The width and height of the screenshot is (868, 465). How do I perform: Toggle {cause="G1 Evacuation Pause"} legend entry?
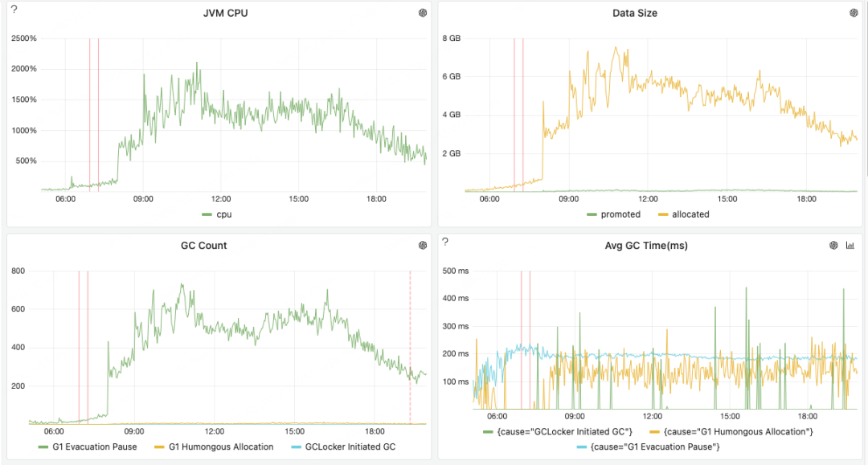pos(655,447)
